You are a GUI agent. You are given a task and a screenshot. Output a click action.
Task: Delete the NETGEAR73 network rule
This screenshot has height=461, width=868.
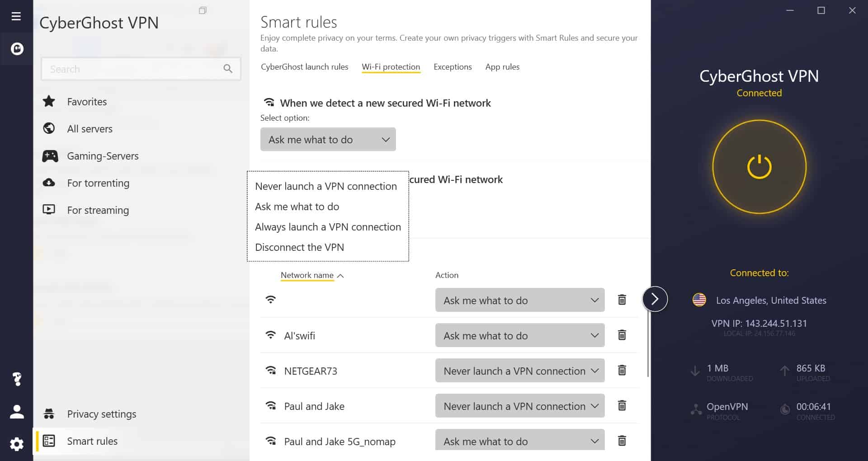[x=622, y=370]
